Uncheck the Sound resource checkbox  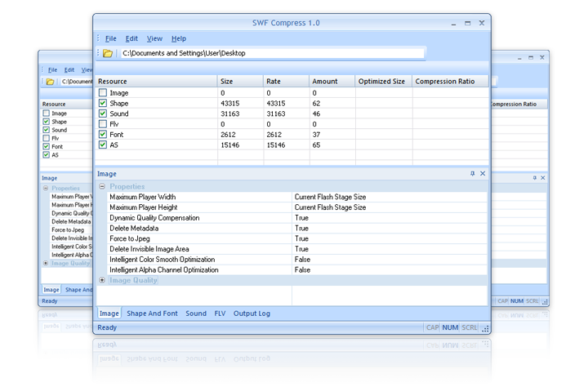click(x=102, y=114)
